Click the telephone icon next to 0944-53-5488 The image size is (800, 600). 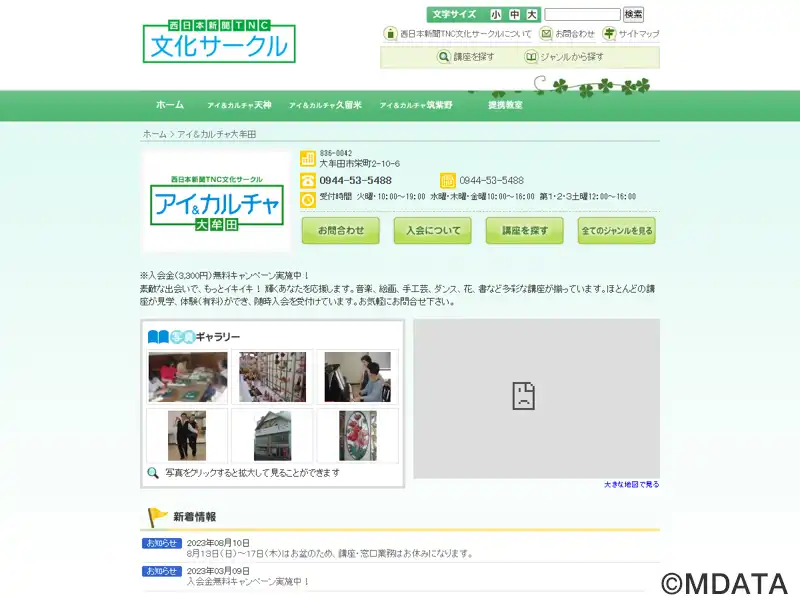point(308,180)
